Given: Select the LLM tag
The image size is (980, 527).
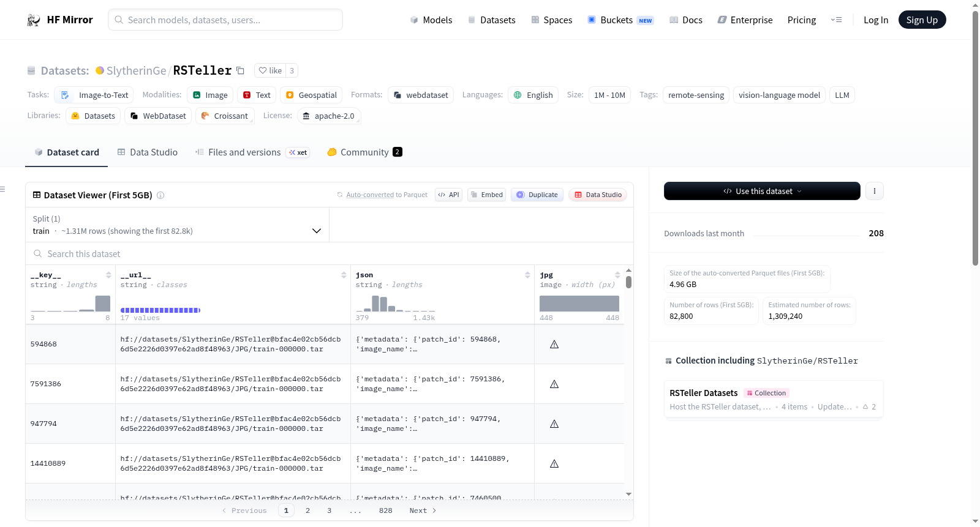Looking at the screenshot, I should (842, 95).
